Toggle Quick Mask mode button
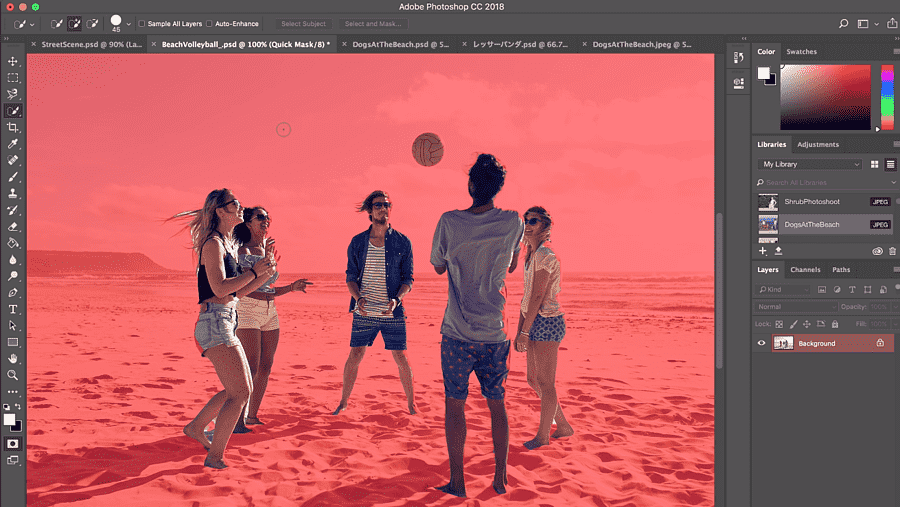The image size is (900, 507). click(13, 442)
